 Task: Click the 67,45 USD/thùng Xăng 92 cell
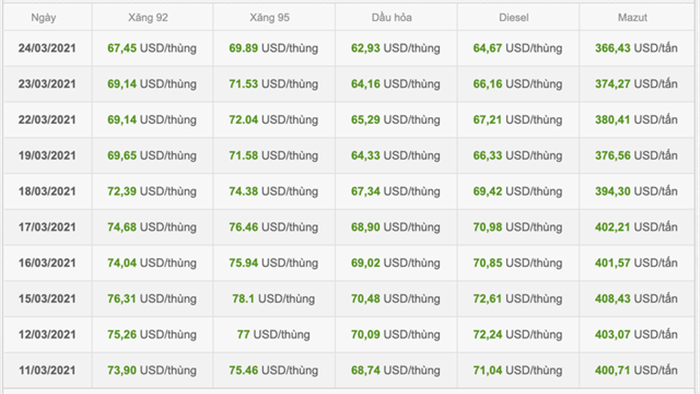152,48
